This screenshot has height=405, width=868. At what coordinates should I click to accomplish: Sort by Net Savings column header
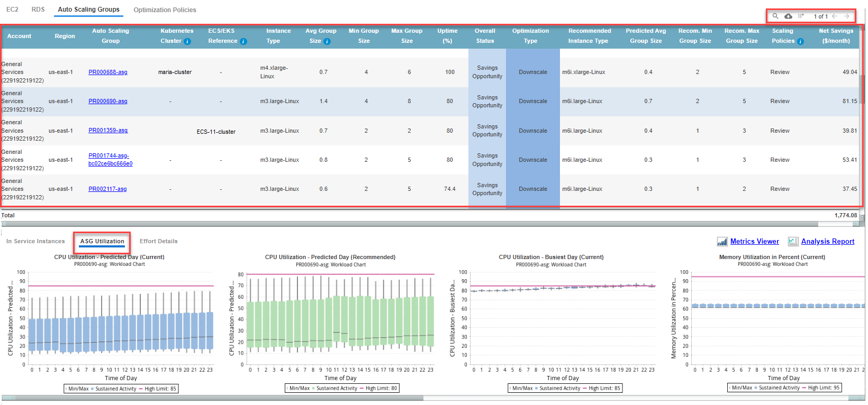pyautogui.click(x=836, y=36)
